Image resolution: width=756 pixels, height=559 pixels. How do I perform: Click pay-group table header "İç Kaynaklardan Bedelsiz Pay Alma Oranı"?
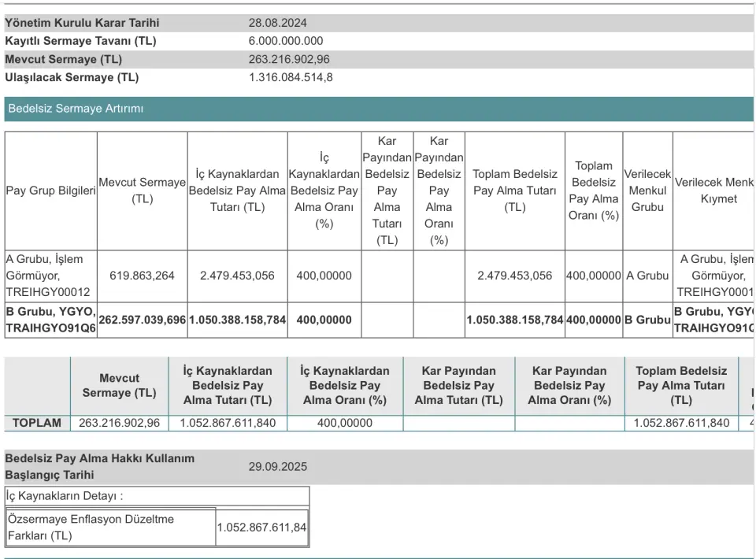324,191
